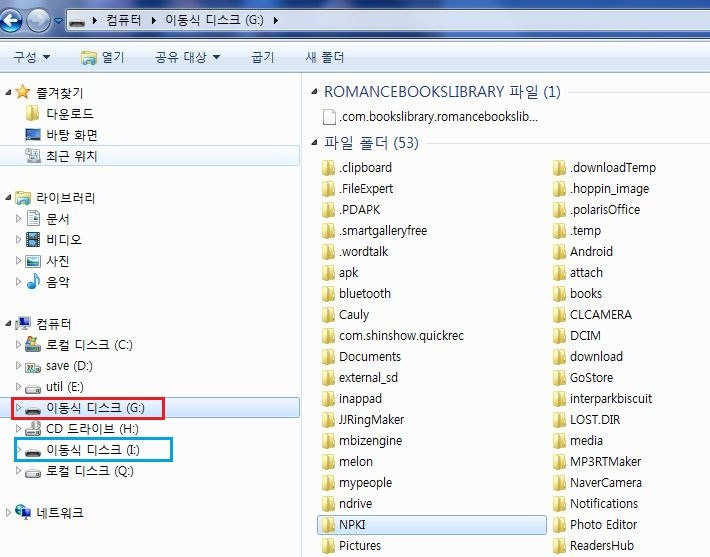Go back with the blue Back arrow
The image size is (710, 557).
[10, 20]
